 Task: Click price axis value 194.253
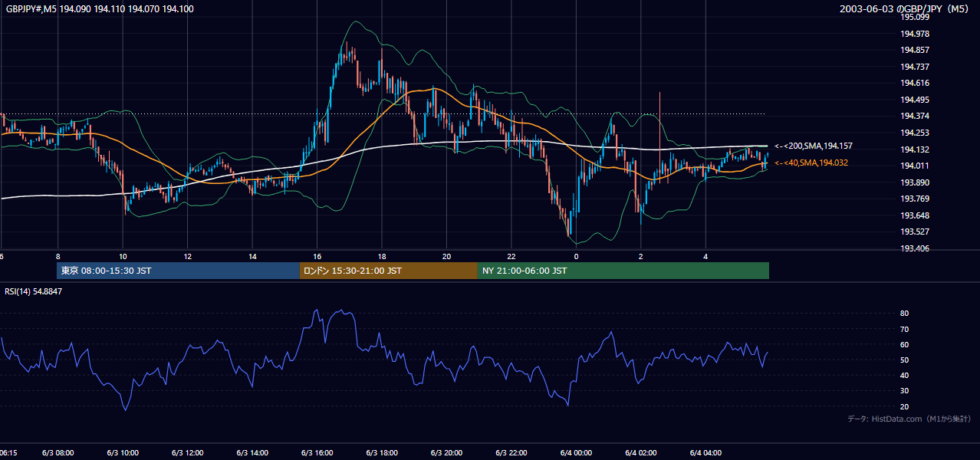click(x=915, y=133)
